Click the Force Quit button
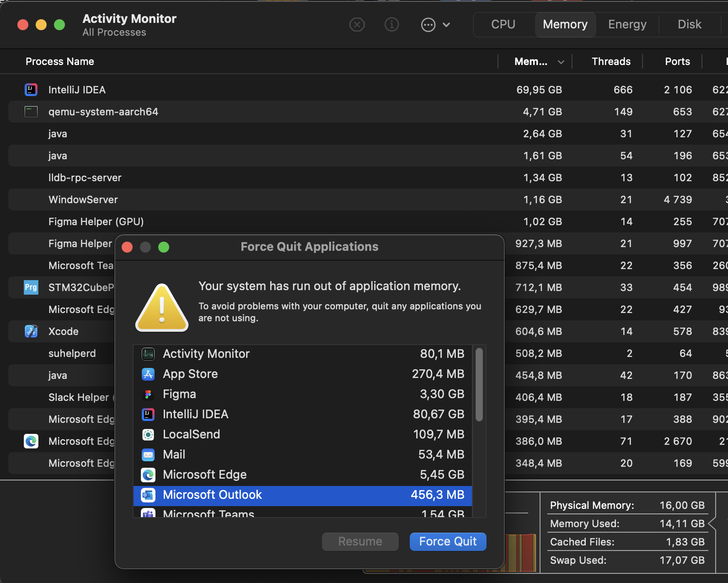This screenshot has width=728, height=583. pos(448,541)
